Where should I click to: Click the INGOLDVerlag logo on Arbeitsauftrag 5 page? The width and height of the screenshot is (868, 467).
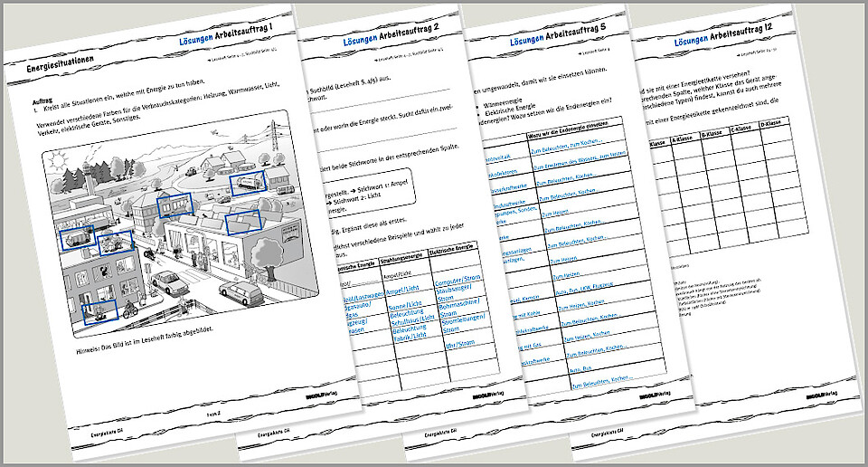656,395
